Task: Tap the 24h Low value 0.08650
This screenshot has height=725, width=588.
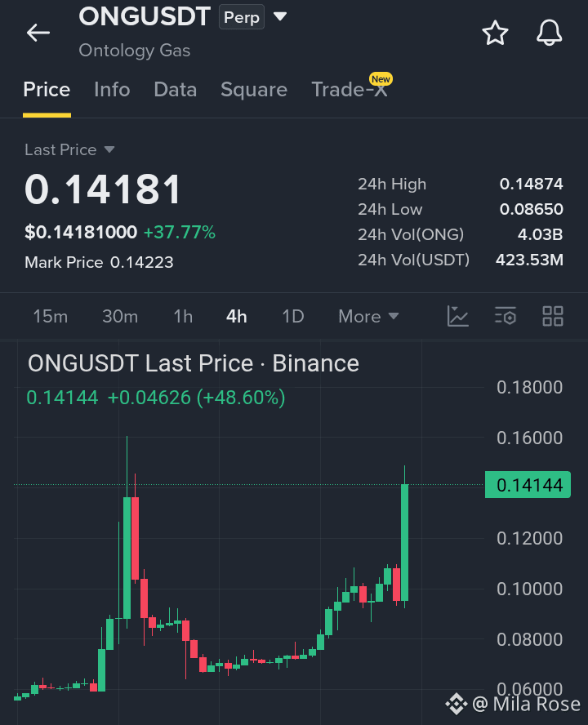Action: point(531,209)
